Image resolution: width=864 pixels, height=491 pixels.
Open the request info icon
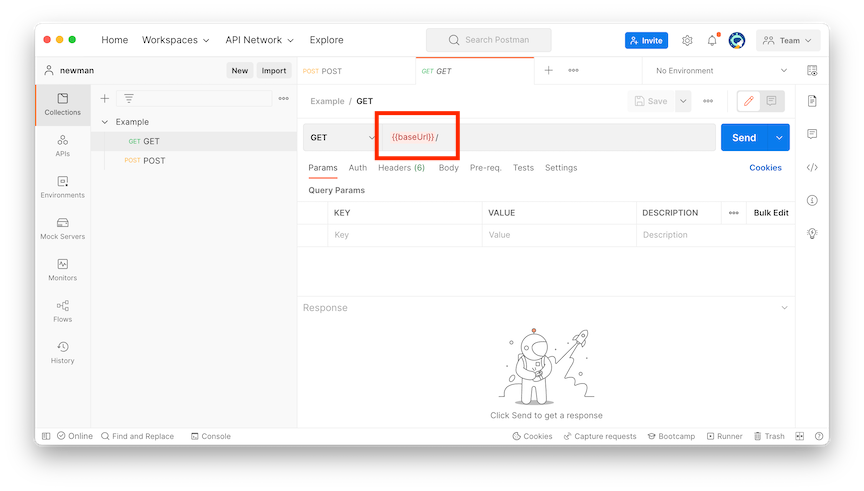812,200
